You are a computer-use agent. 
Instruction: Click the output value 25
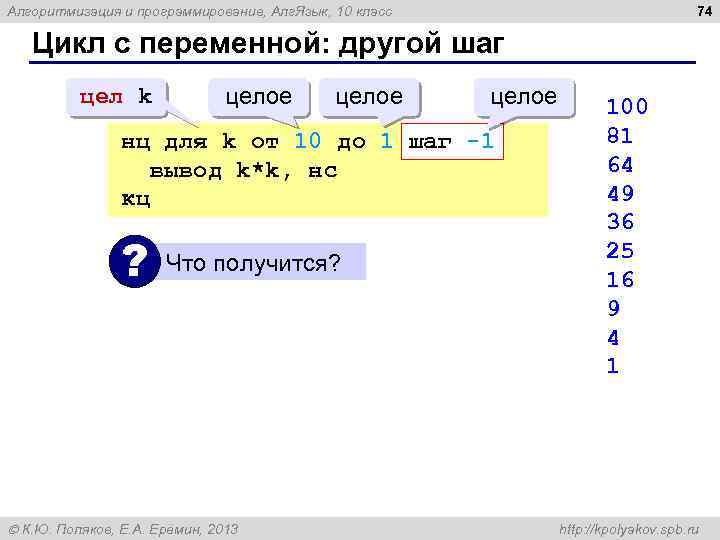[x=620, y=251]
